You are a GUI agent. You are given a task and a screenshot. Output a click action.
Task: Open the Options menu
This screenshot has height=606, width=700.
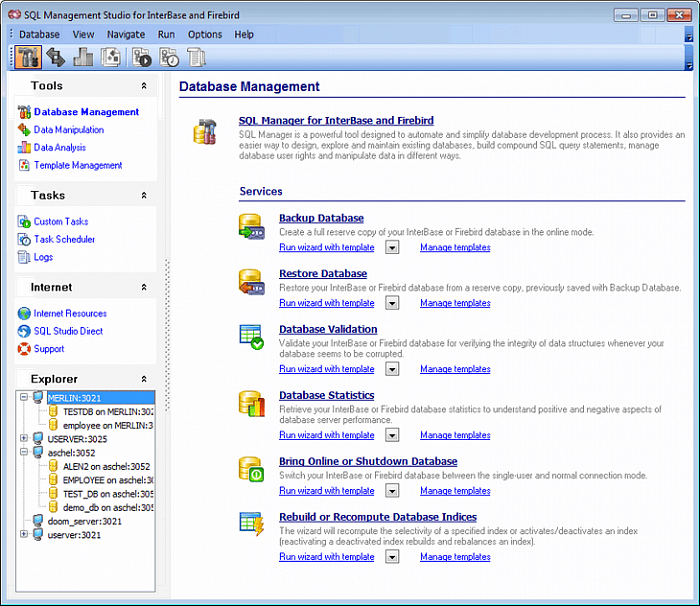pyautogui.click(x=205, y=34)
